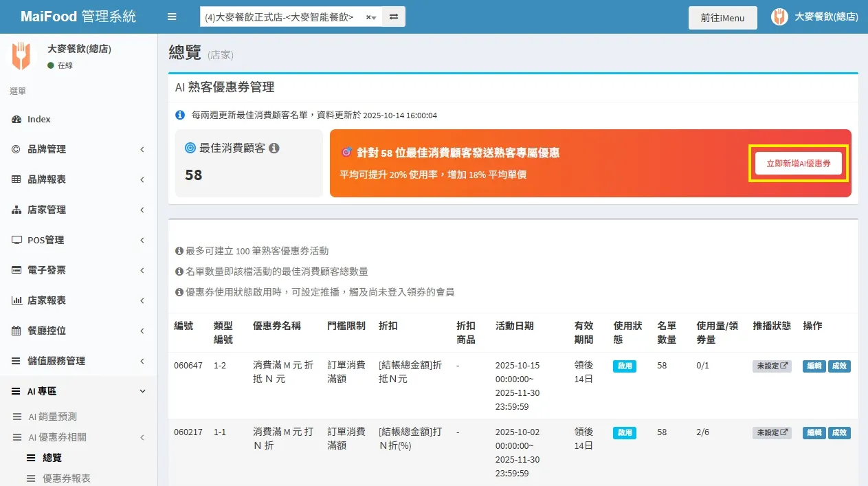
Task: View 成效 for coupon 060647
Action: coord(839,366)
